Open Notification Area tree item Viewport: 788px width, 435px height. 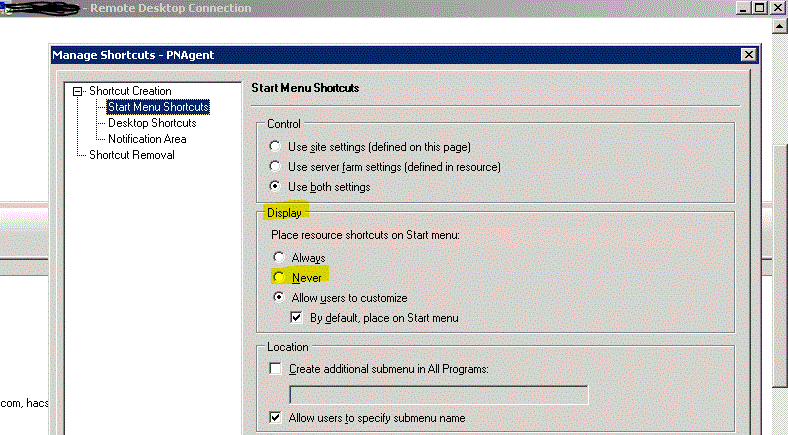click(147, 139)
